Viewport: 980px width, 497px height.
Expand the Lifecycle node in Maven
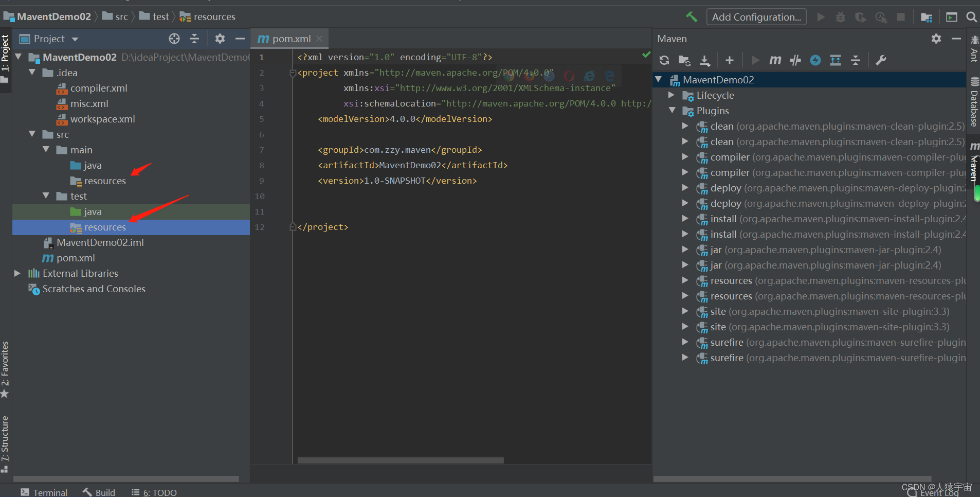tap(671, 95)
